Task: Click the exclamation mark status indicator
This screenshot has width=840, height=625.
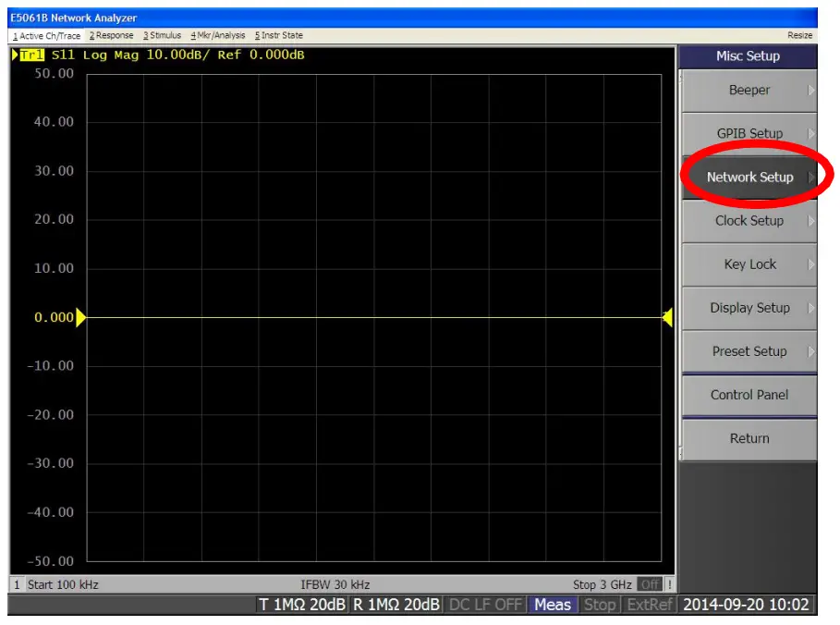Action: pos(669,584)
